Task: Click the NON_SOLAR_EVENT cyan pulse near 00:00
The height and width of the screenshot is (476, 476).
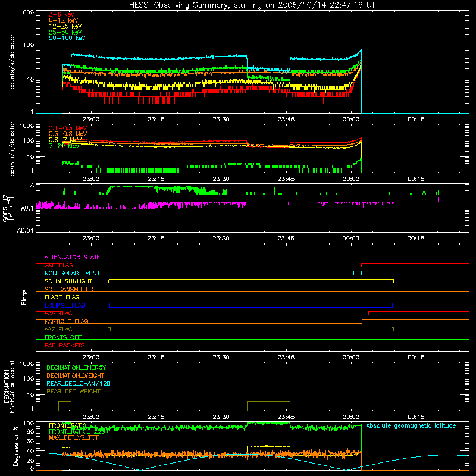Action: (x=358, y=273)
